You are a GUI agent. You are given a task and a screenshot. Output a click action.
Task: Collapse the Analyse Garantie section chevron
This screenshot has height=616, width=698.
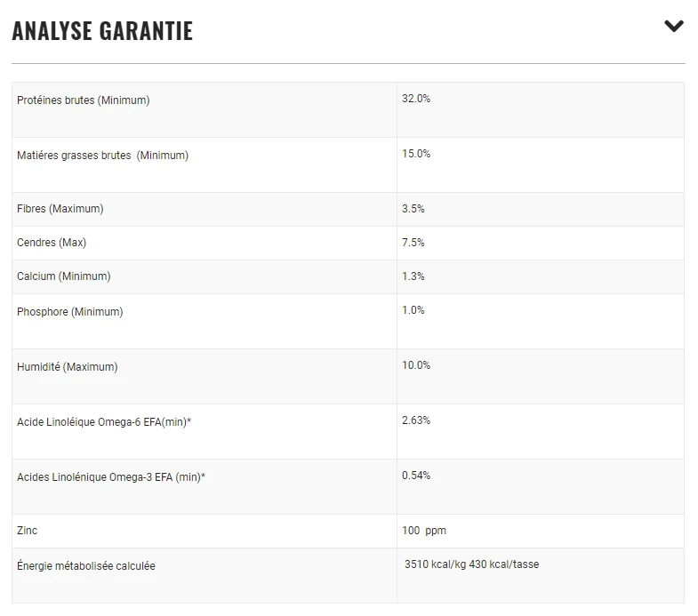(674, 27)
